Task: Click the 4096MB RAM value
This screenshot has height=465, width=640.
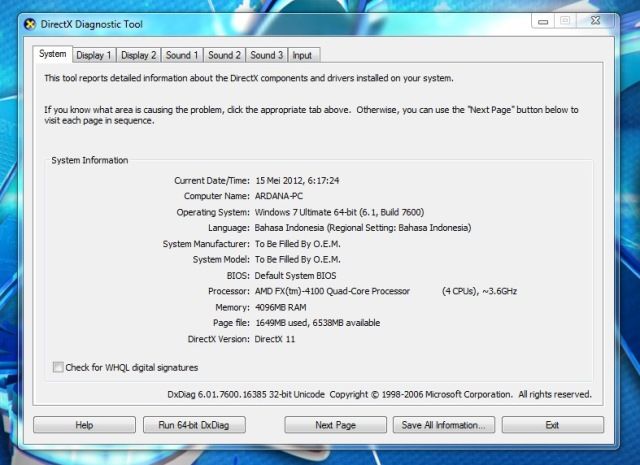Action: 280,307
